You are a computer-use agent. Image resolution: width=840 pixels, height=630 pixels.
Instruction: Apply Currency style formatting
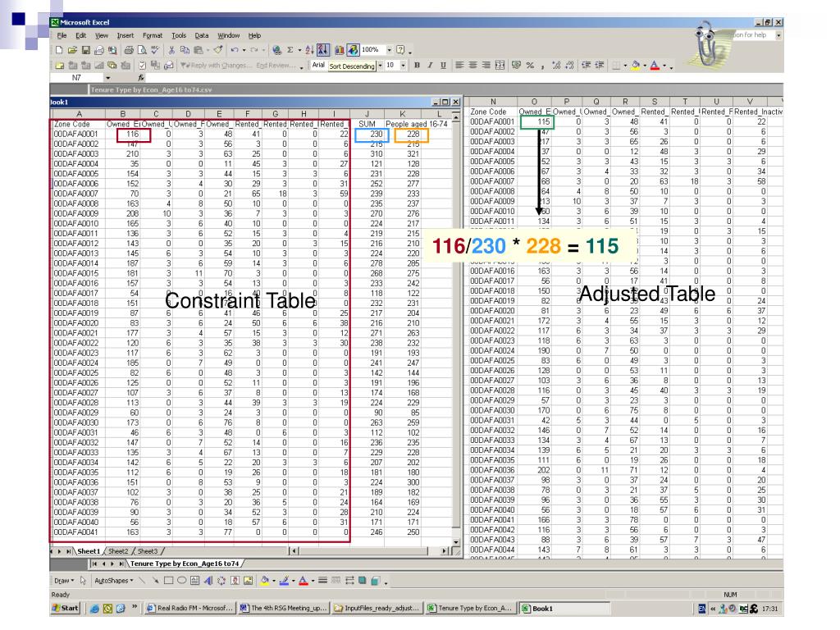517,66
